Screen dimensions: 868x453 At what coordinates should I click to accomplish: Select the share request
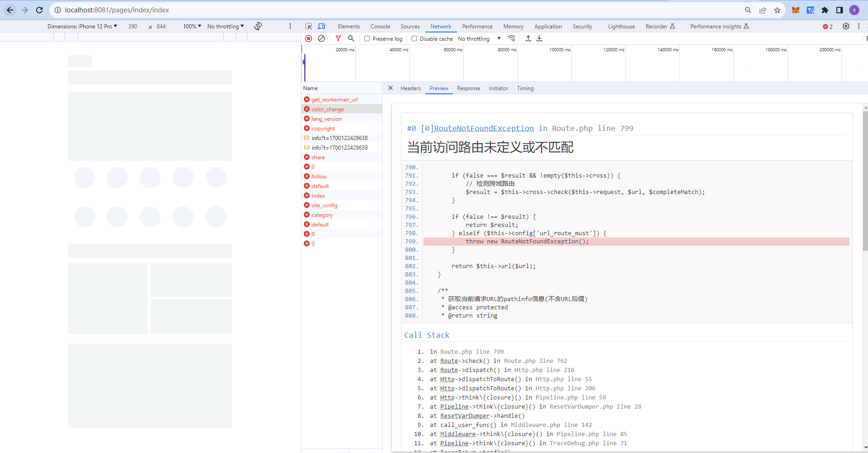[x=342, y=157]
